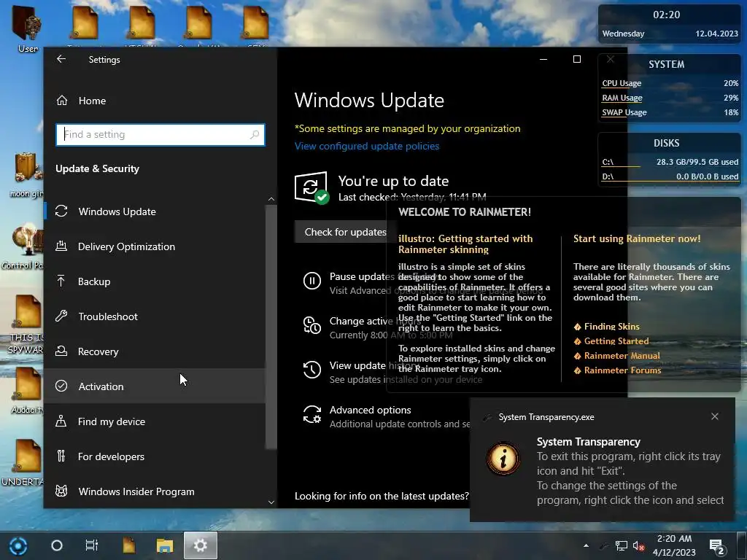Screen dimensions: 747x560
Task: Click the System Transparency info icon
Action: (x=503, y=459)
